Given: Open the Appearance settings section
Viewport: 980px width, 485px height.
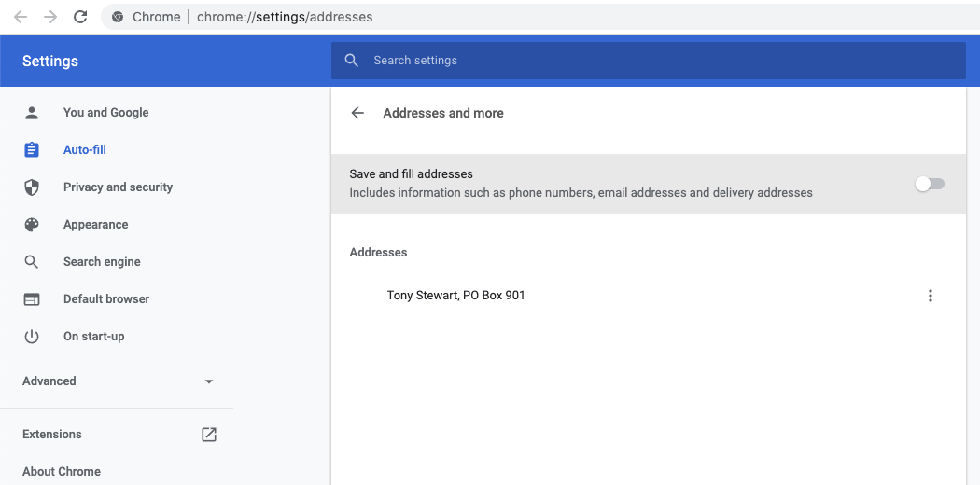Looking at the screenshot, I should click(x=95, y=225).
